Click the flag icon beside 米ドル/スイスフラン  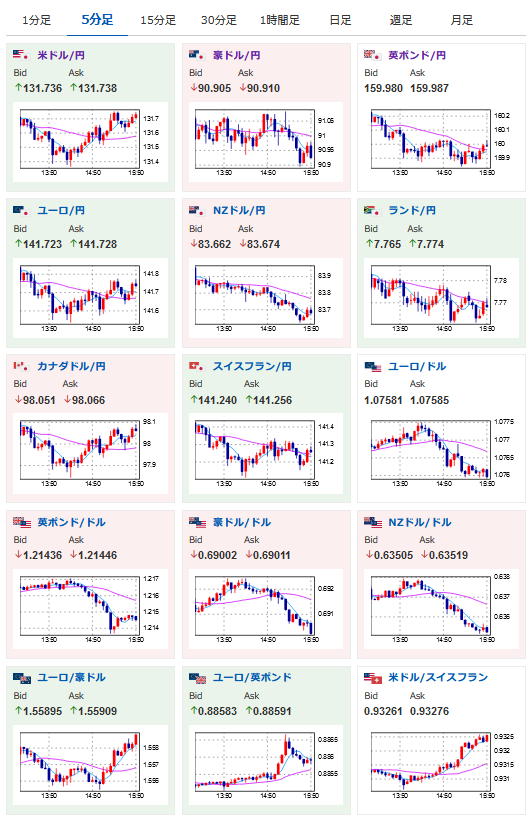point(373,678)
